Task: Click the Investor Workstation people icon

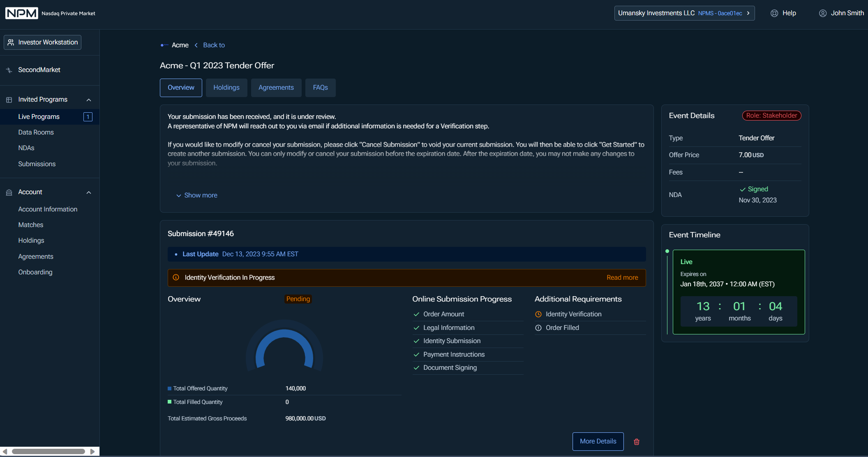Action: coord(11,42)
